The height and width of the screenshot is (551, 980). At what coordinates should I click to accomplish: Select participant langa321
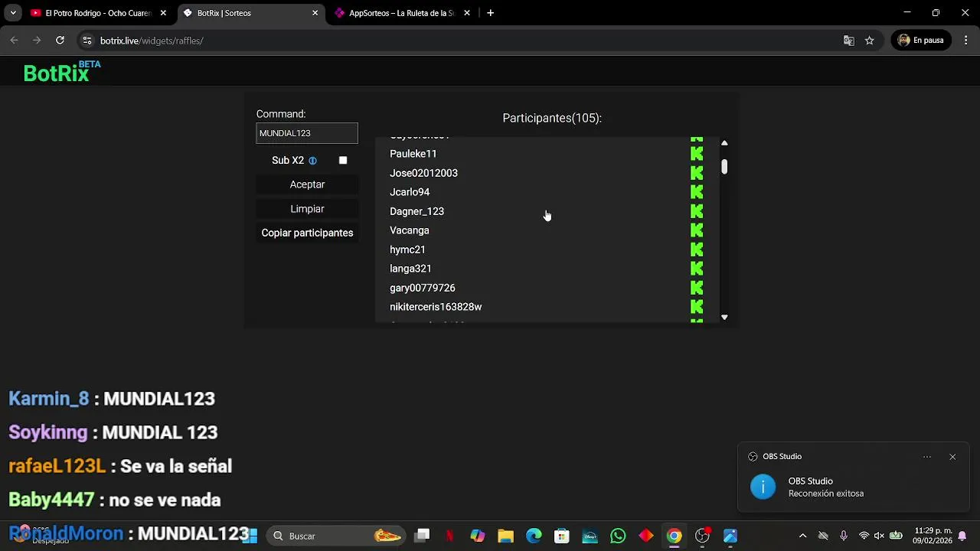[410, 269]
